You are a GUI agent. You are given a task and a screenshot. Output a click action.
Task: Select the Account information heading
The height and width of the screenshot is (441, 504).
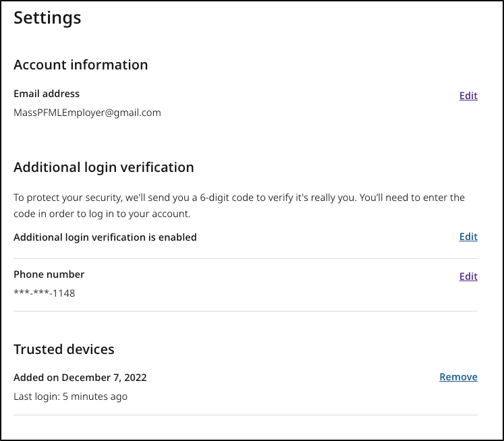(80, 65)
